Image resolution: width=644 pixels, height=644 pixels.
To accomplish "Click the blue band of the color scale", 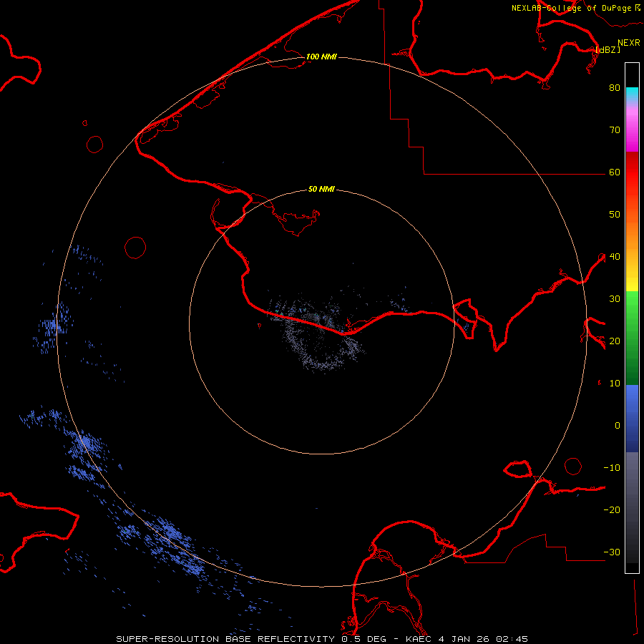I will [632, 419].
